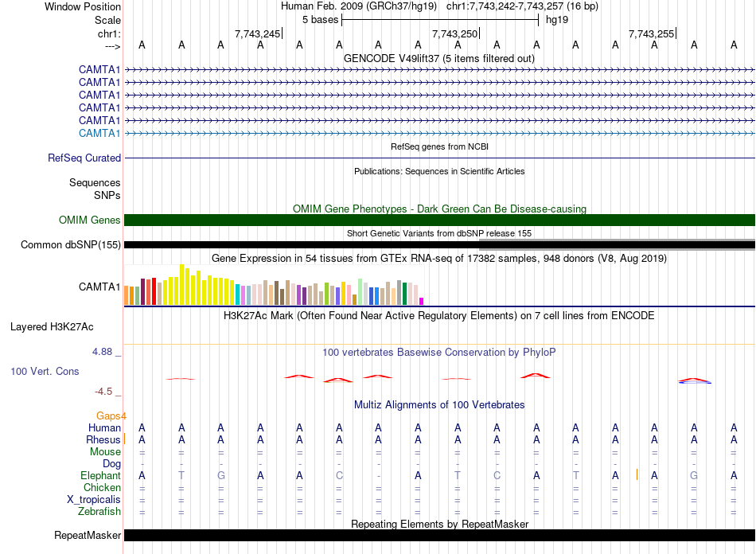Screen dimensions: 756x554
Task: Click the light blue CAMTA1 transcript label
Action: (x=99, y=133)
